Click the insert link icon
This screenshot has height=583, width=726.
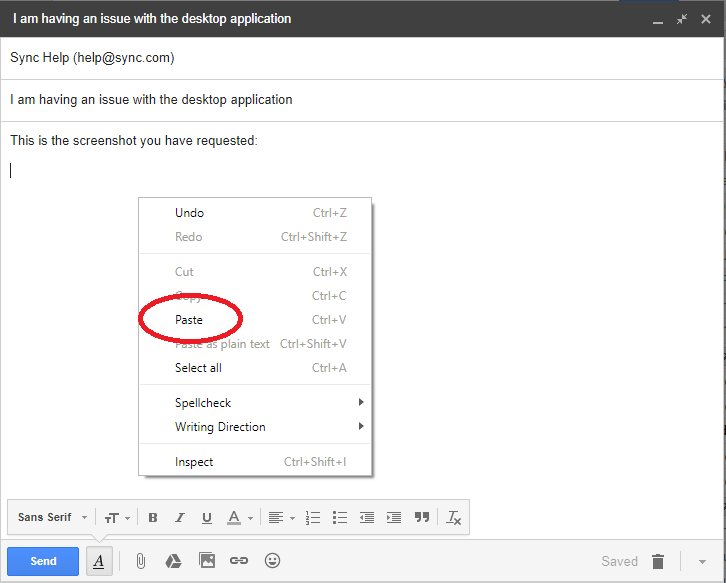coord(239,561)
